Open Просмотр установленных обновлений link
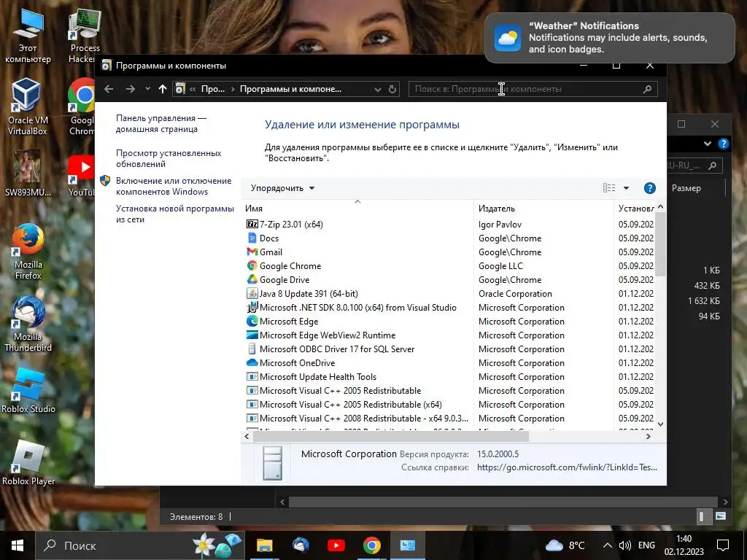Image resolution: width=747 pixels, height=560 pixels. 169,158
